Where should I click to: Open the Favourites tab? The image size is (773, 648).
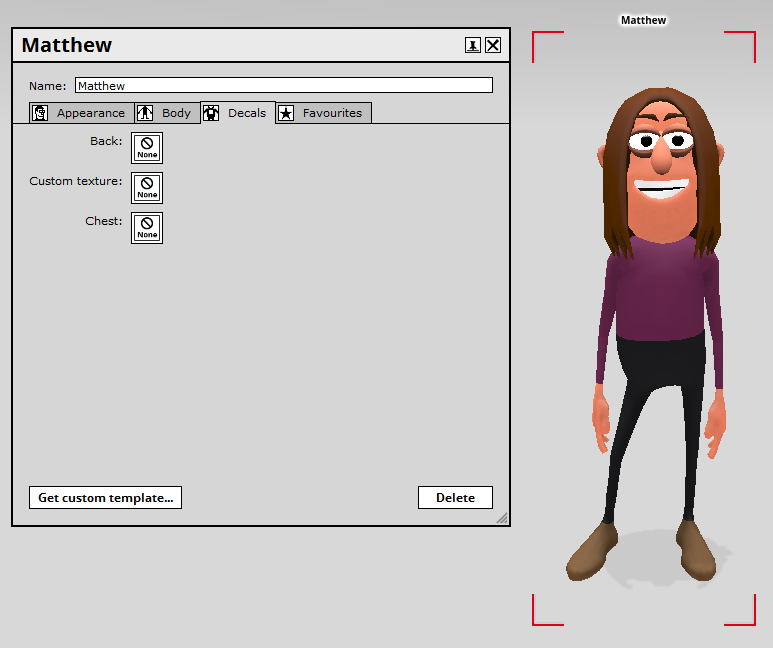323,113
